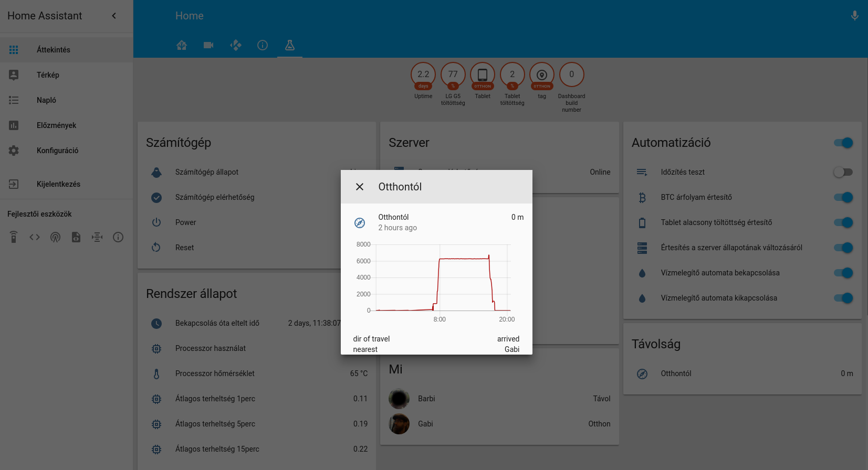Screen dimensions: 868x470
Task: Click the Uptime badge at the top
Action: (423, 76)
